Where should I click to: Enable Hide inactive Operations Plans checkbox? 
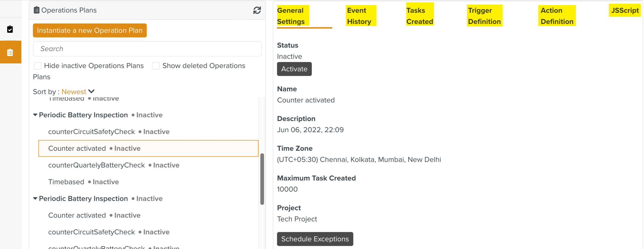(x=38, y=66)
